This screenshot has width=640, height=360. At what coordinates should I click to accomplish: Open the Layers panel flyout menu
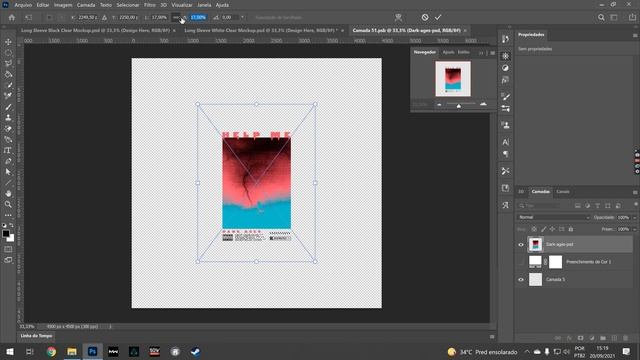point(635,192)
